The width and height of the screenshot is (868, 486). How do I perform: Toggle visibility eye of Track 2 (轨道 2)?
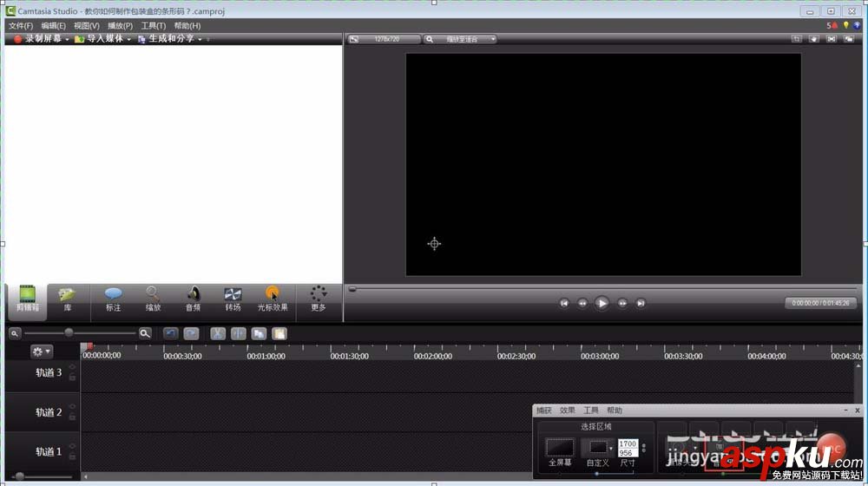(x=72, y=406)
